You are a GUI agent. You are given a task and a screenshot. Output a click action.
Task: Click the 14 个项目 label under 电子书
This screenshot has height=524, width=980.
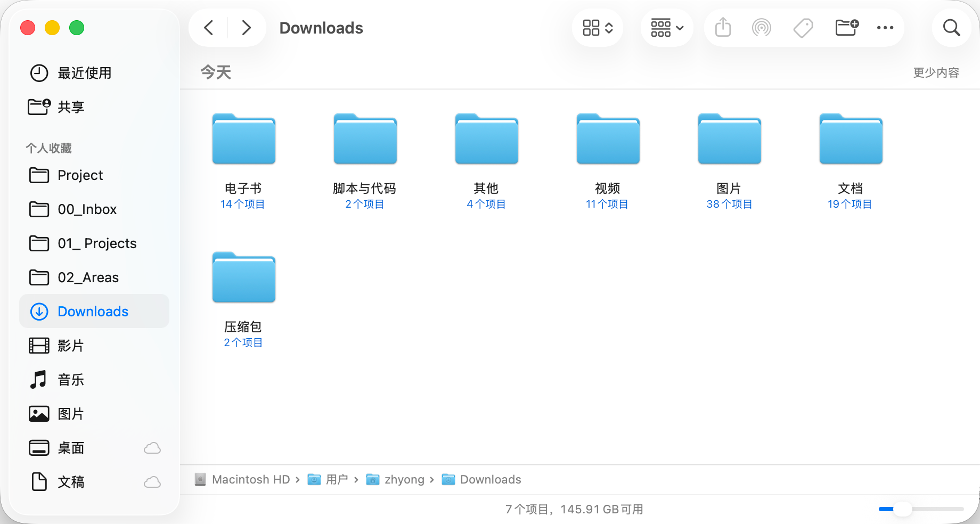tap(243, 204)
